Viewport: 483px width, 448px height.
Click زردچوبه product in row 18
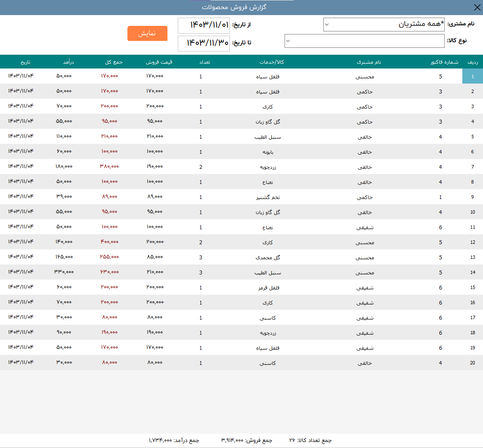tap(268, 333)
